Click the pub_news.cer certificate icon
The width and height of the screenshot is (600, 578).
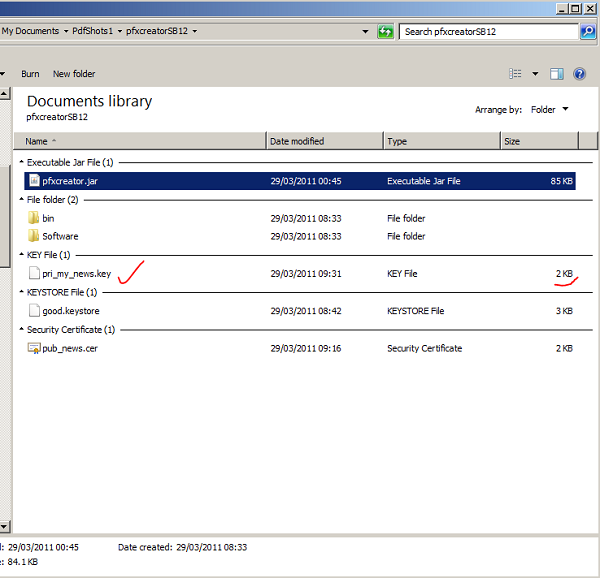coord(34,348)
